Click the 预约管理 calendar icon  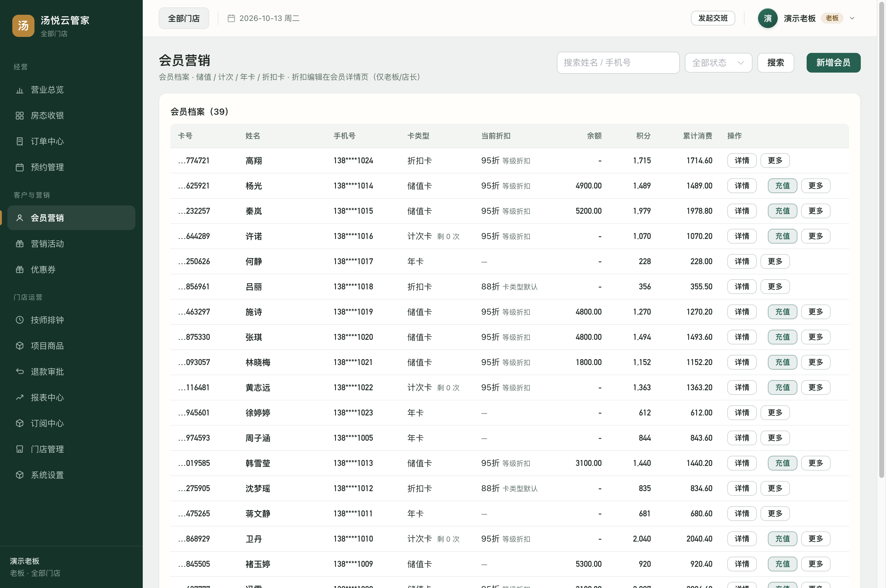point(19,167)
